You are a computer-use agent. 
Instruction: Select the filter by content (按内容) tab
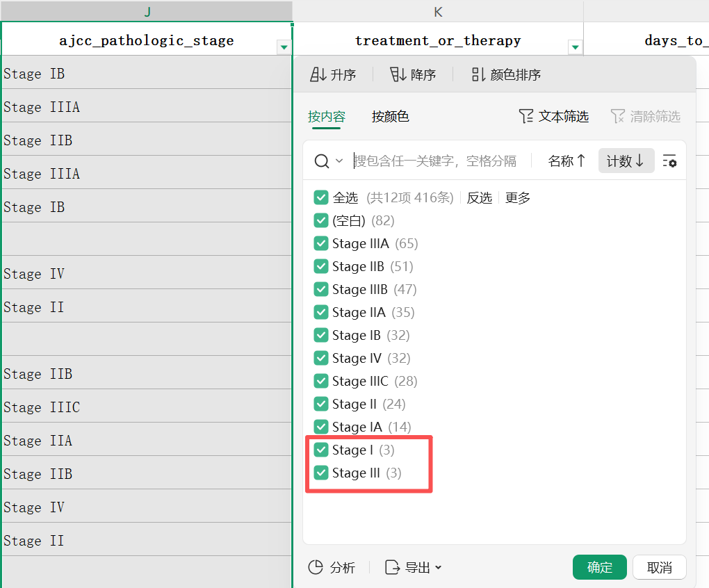pyautogui.click(x=326, y=116)
